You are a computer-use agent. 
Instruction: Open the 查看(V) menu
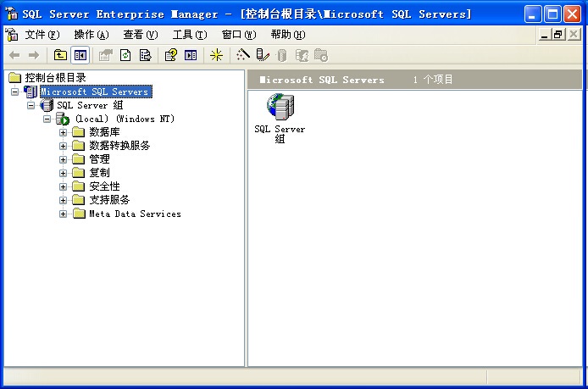pyautogui.click(x=141, y=35)
